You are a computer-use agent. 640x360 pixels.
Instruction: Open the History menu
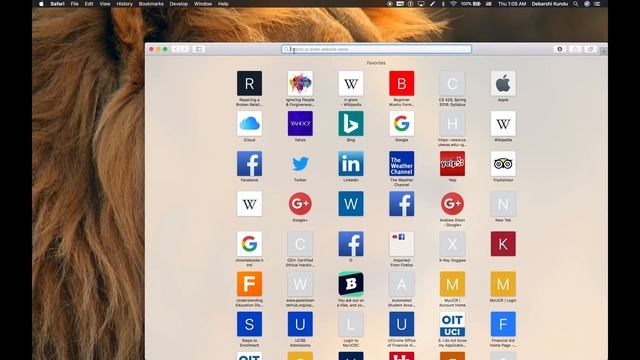pyautogui.click(x=124, y=4)
